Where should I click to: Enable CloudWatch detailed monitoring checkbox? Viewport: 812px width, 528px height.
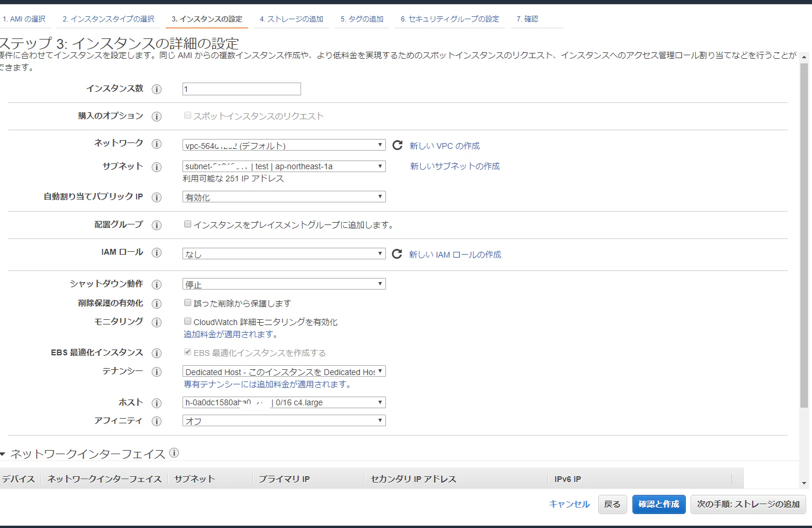(x=188, y=321)
